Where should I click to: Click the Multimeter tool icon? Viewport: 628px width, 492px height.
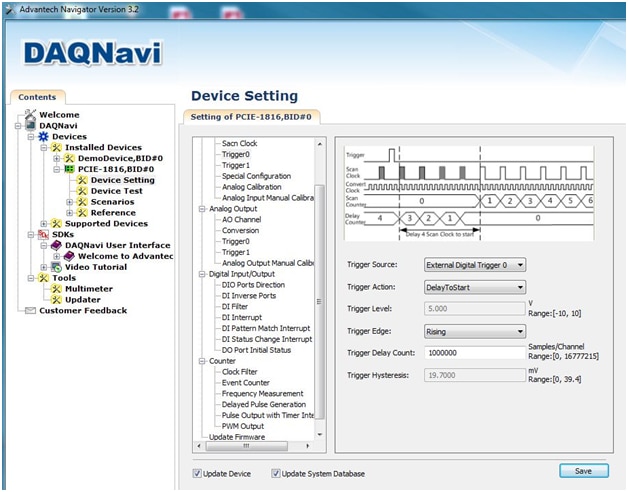pos(56,288)
